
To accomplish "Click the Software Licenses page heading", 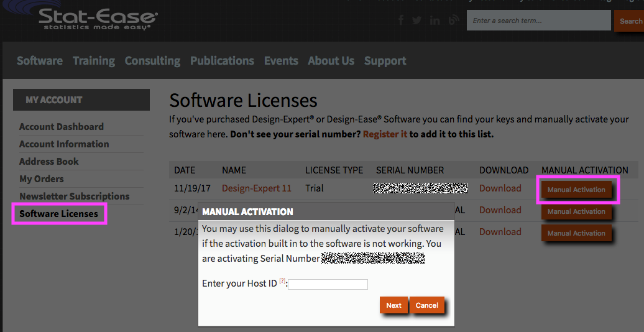I will [x=243, y=100].
